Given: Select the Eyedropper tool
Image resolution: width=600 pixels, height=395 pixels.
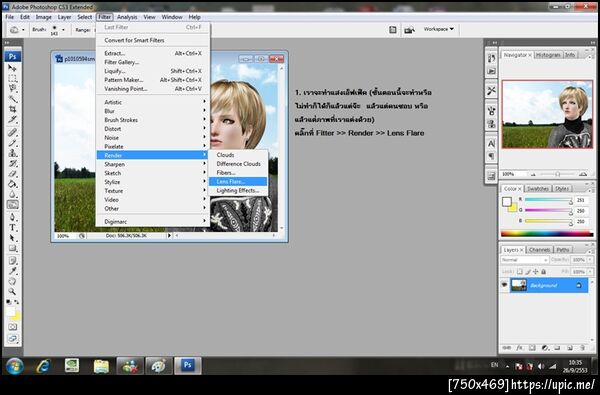Looking at the screenshot, I should click(12, 271).
